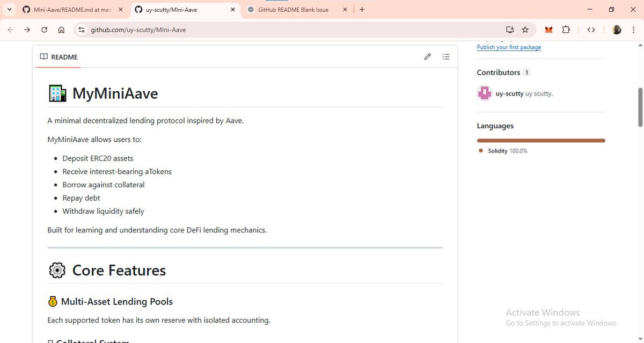Open the browser profile avatar
Viewport: 644px width, 343px height.
(617, 30)
